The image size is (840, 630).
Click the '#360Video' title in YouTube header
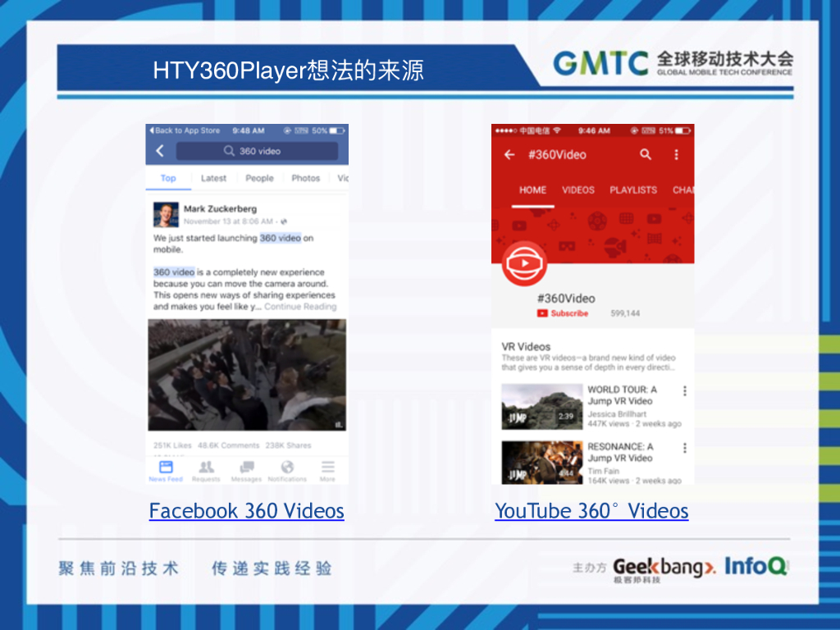click(x=557, y=155)
